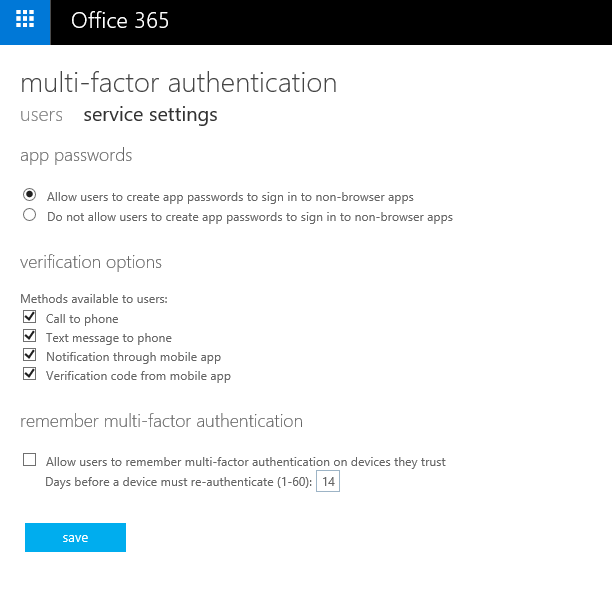Click the Office 365 header title
This screenshot has height=604, width=612.
120,20
